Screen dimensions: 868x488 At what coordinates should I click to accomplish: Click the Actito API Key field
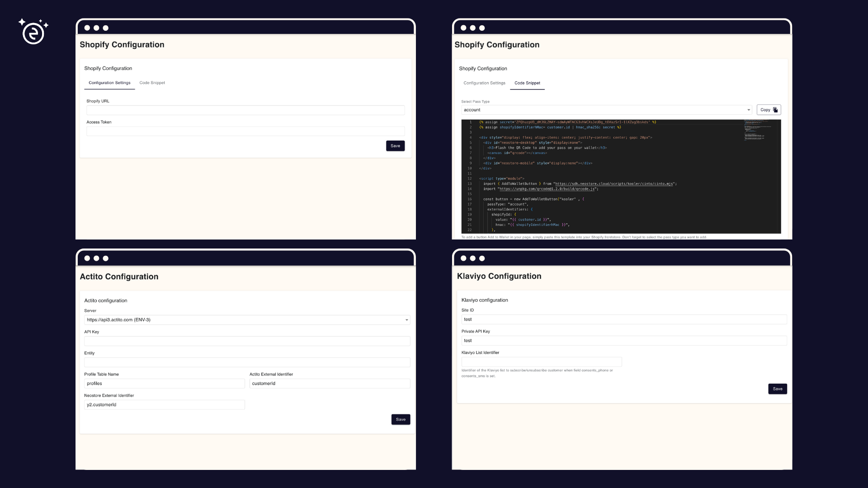(x=247, y=341)
